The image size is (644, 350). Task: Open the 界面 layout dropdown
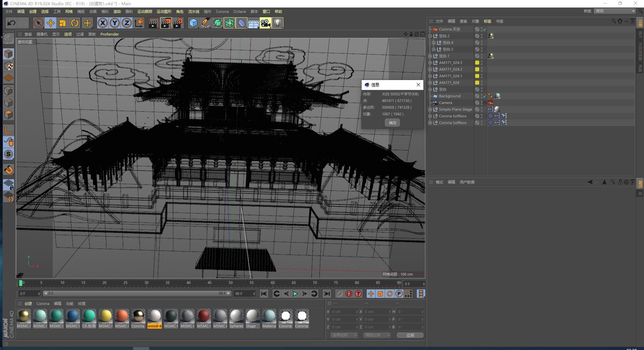point(615,11)
